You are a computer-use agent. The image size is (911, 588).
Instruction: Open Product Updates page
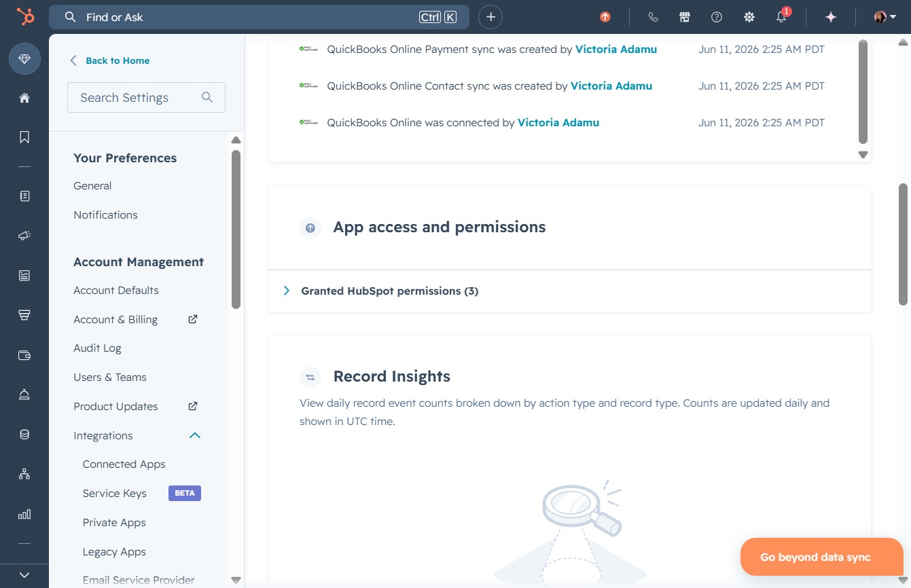[115, 406]
